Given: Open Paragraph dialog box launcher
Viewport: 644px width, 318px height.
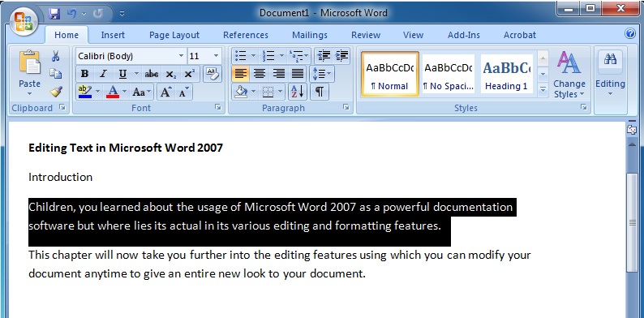Looking at the screenshot, I should 346,107.
